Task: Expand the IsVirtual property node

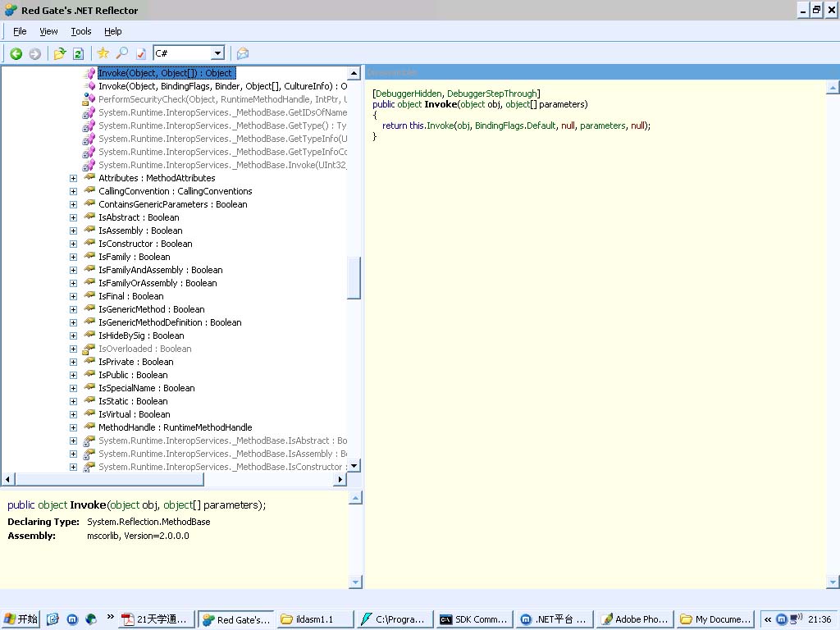Action: tap(73, 414)
